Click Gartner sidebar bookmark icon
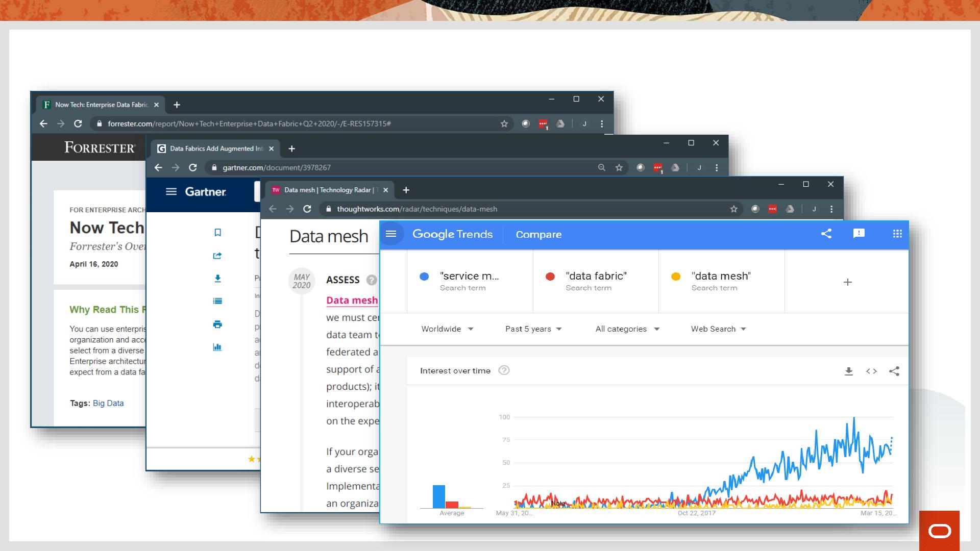Screen dimensions: 980x551 click(217, 233)
